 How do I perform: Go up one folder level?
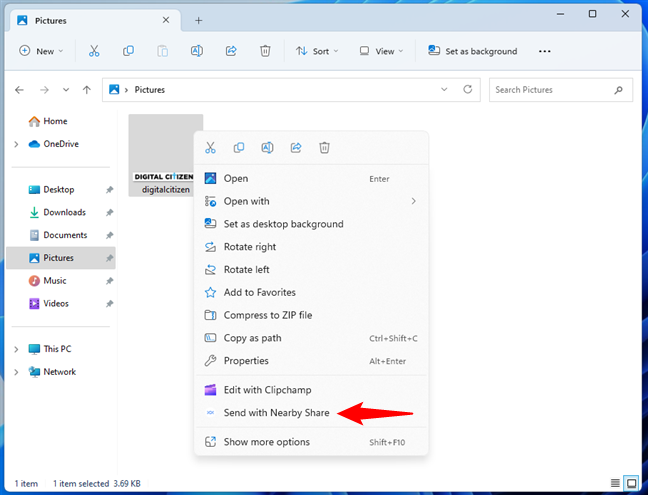[x=87, y=90]
